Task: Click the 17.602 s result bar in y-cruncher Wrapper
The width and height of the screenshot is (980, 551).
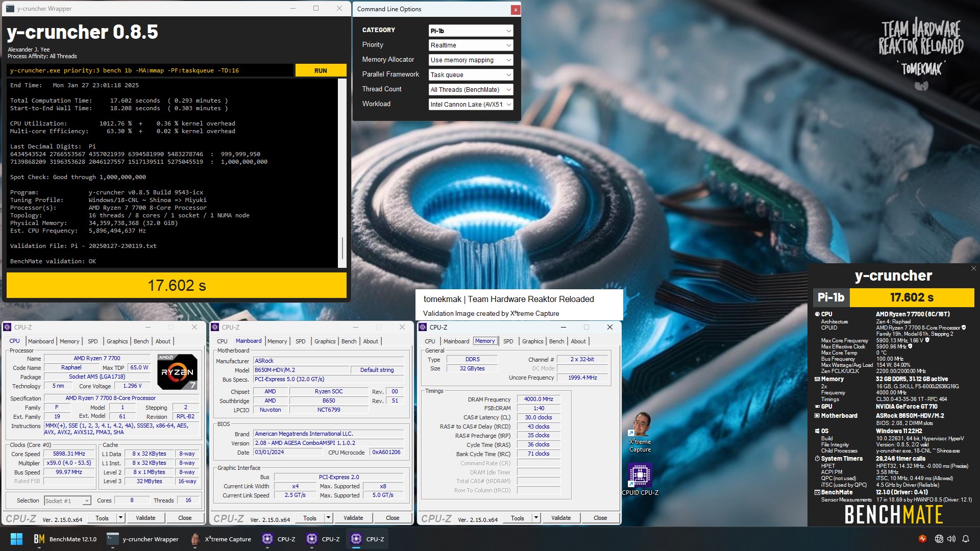Action: (x=177, y=285)
